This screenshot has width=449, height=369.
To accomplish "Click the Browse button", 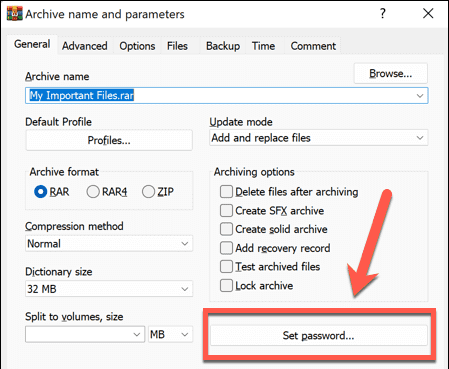I will [391, 73].
